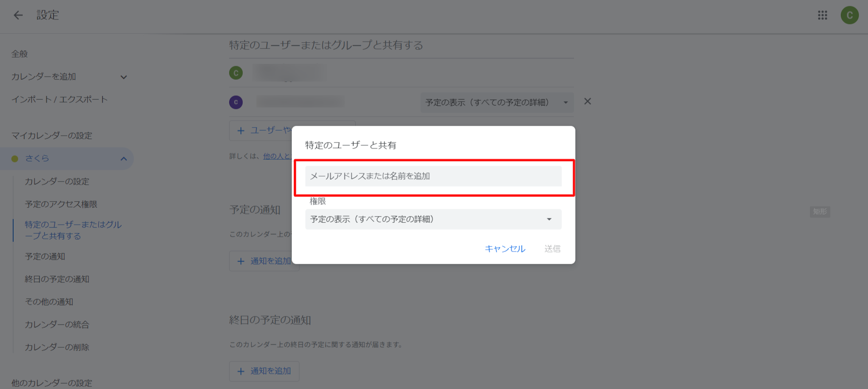Click 通知を追加 under 終日の予定の通知
Image resolution: width=868 pixels, height=389 pixels.
(264, 371)
